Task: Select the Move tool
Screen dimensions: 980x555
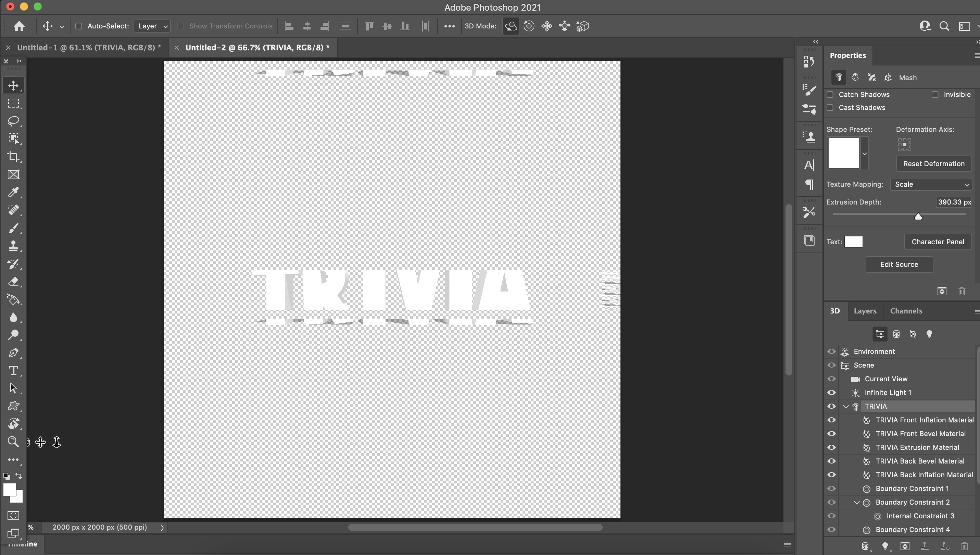Action: click(x=14, y=85)
